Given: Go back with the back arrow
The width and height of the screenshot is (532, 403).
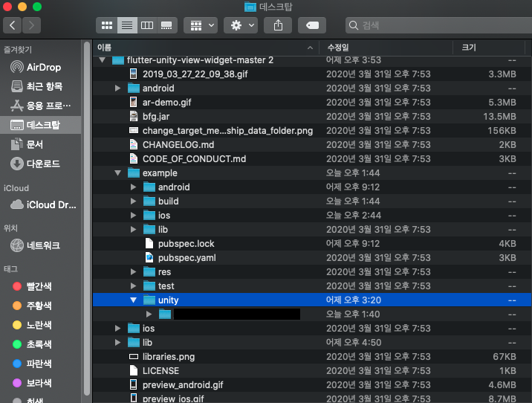Looking at the screenshot, I should pyautogui.click(x=13, y=25).
